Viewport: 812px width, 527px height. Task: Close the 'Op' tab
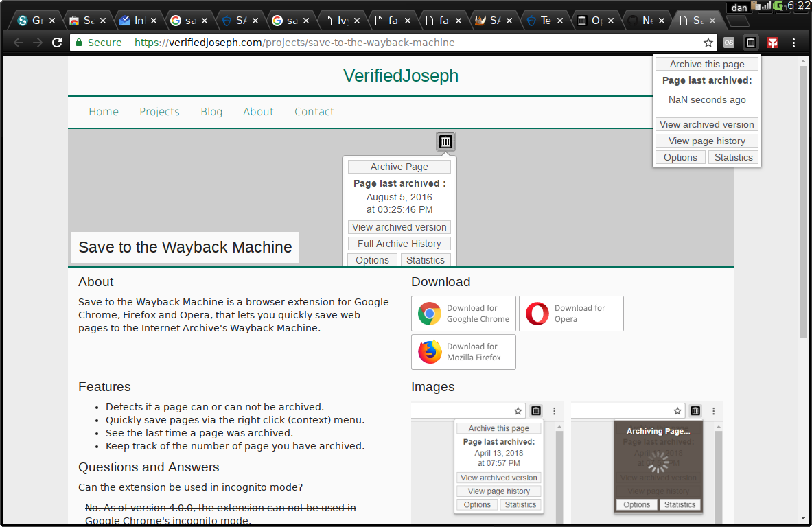[611, 20]
